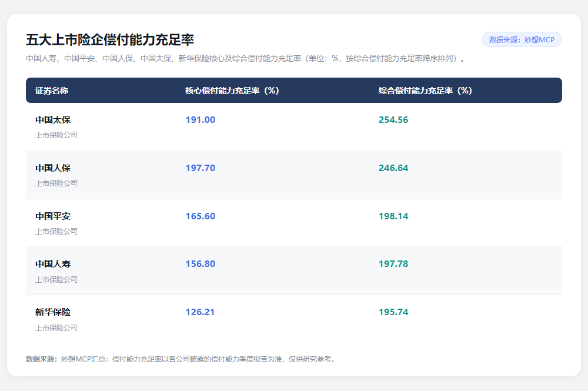Click core ratio value 197.70
This screenshot has width=588, height=391.
(x=201, y=168)
